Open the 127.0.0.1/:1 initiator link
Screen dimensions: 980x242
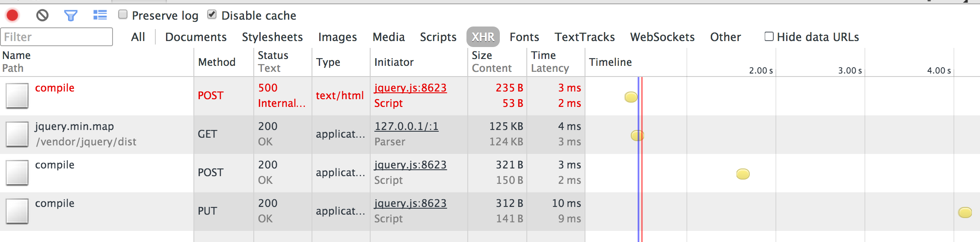(x=407, y=126)
